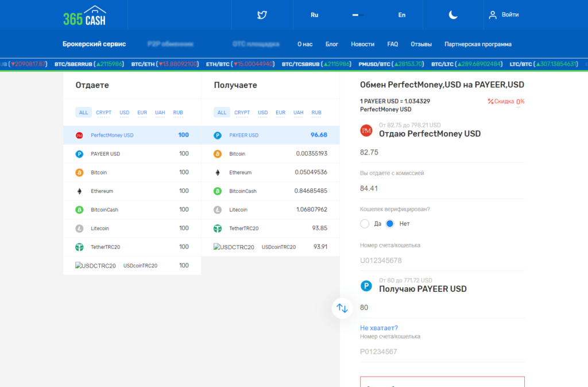Click BTC/SBERRUB ticker rate
588x387 pixels.
[89, 64]
